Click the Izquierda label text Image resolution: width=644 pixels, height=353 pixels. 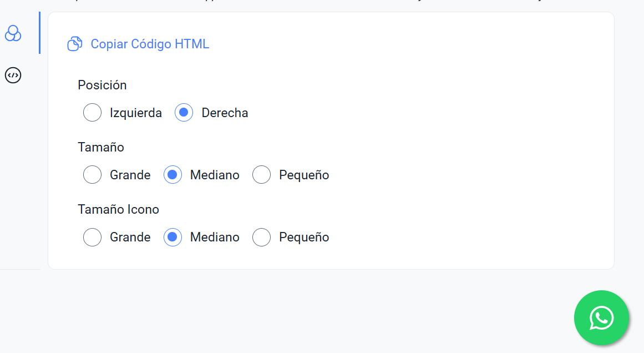pyautogui.click(x=136, y=113)
